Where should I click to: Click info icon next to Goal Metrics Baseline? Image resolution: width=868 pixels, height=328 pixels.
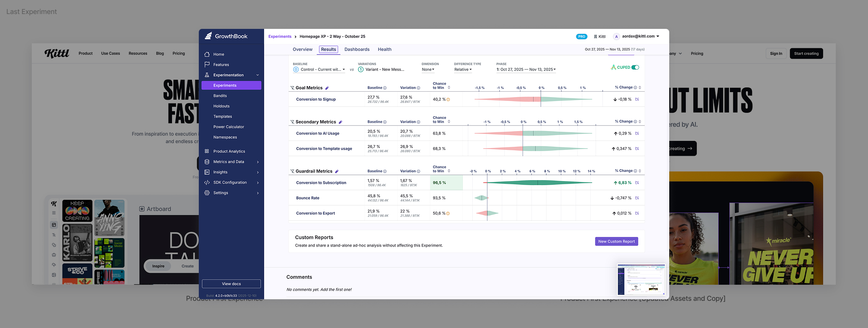coord(385,88)
